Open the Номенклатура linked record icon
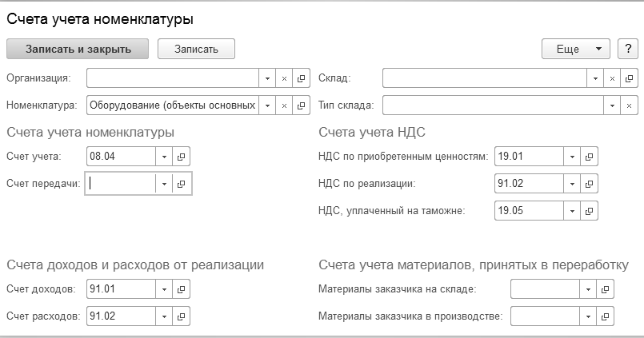 point(302,105)
